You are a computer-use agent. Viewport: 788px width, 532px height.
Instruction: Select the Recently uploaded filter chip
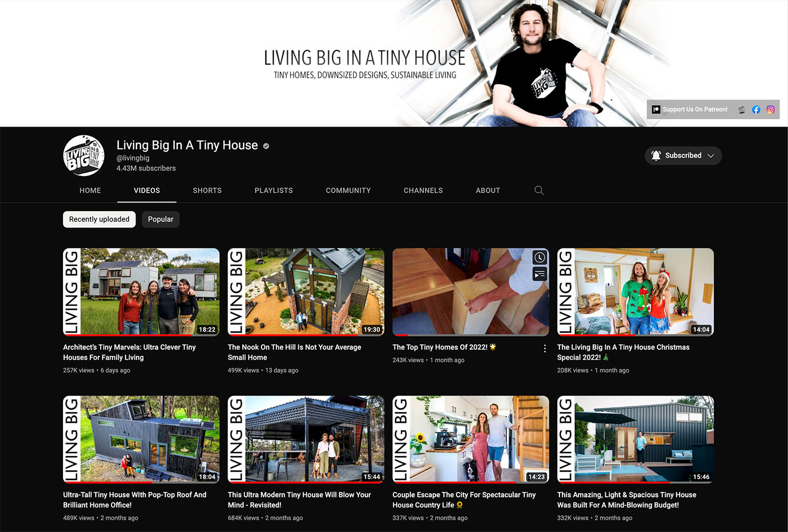click(99, 220)
